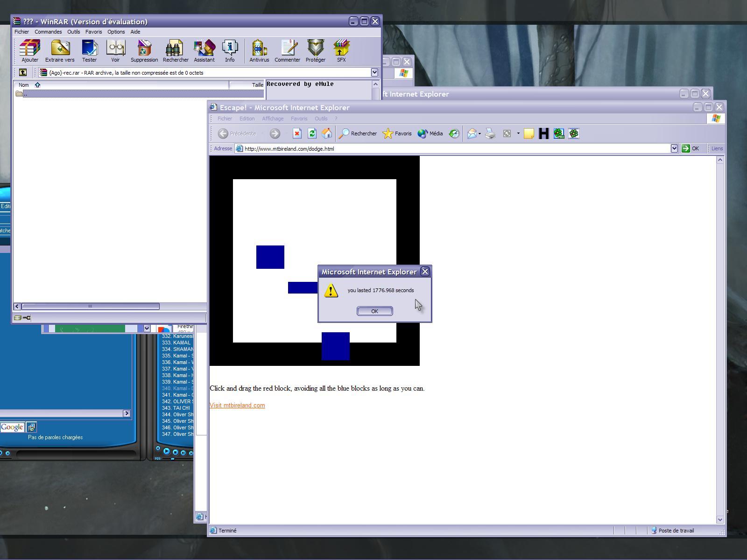The height and width of the screenshot is (560, 747).
Task: Expand the dropdown below WinRAR window
Action: 147,329
